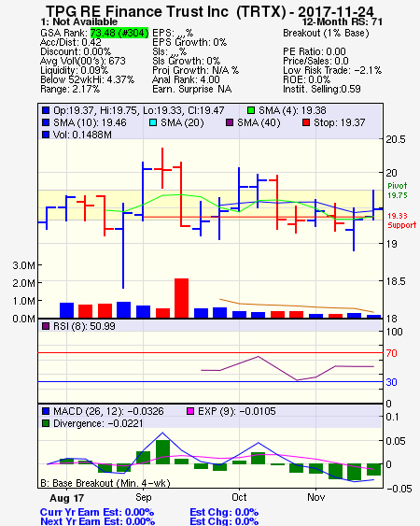
Task: Click the Acc/Dist: 0.42 text
Action: pyautogui.click(x=71, y=42)
